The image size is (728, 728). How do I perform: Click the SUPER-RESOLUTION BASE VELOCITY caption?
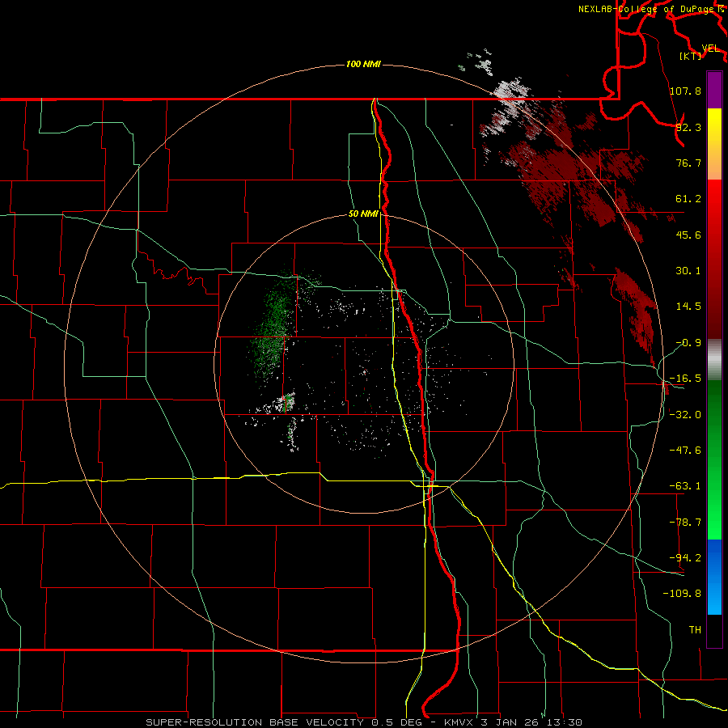tap(255, 722)
